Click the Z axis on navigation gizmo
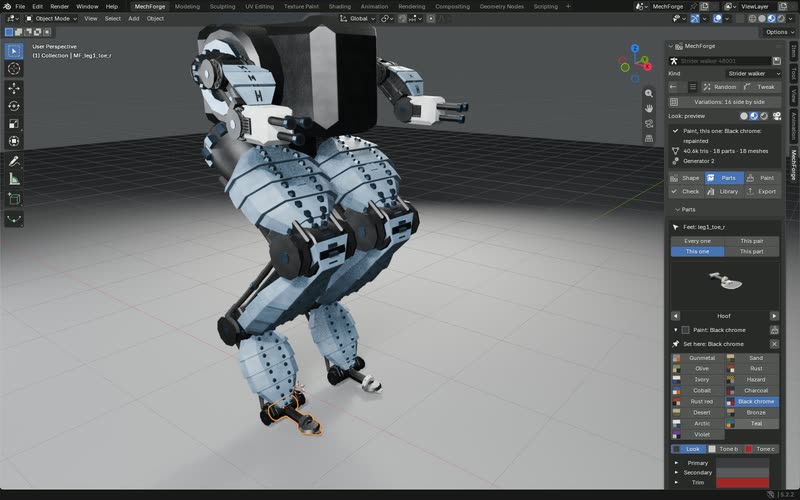 635,48
